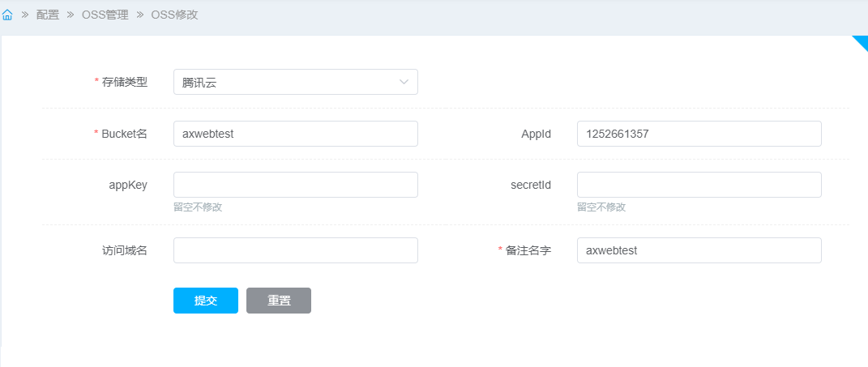This screenshot has height=367, width=868.
Task: Submit the form with 提交 button
Action: pyautogui.click(x=206, y=301)
